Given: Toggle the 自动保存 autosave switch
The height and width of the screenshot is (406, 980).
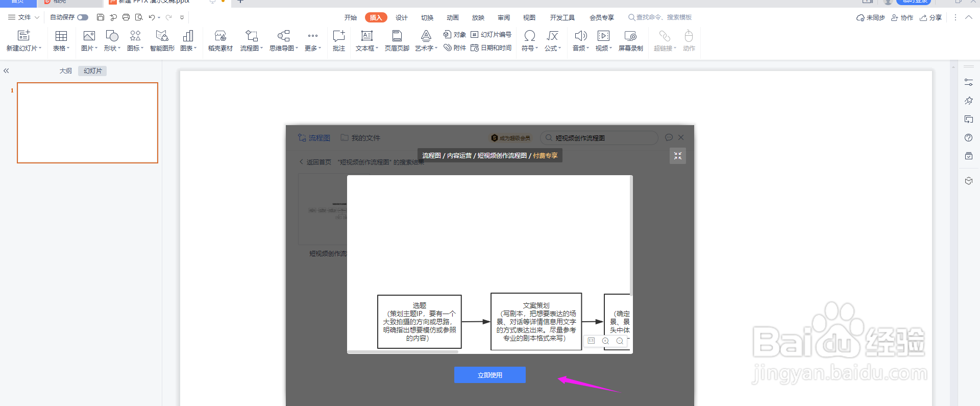Looking at the screenshot, I should (x=83, y=17).
